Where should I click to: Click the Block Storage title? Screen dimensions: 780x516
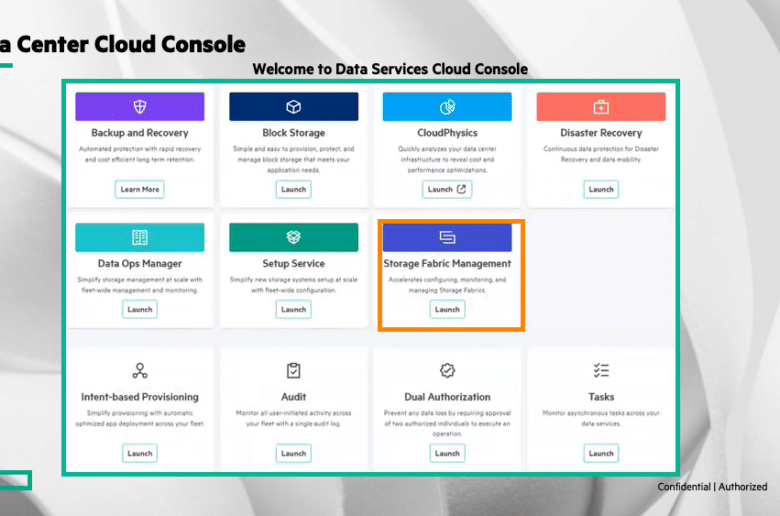[293, 133]
